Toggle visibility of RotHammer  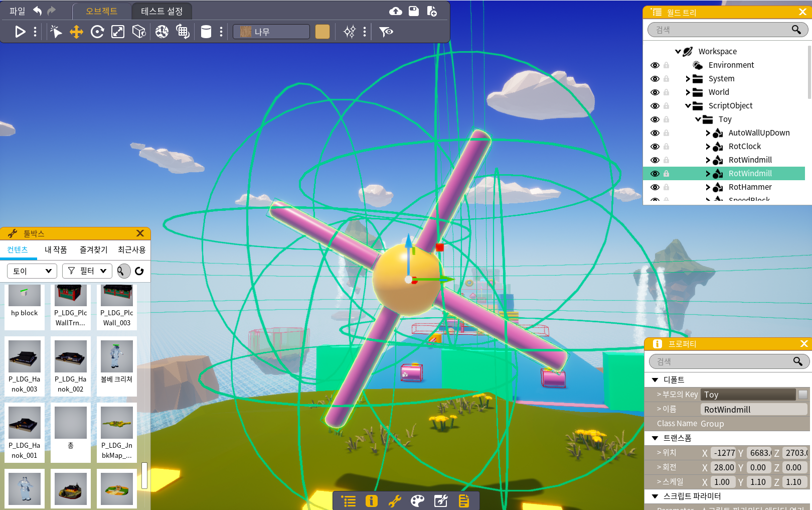(x=655, y=187)
